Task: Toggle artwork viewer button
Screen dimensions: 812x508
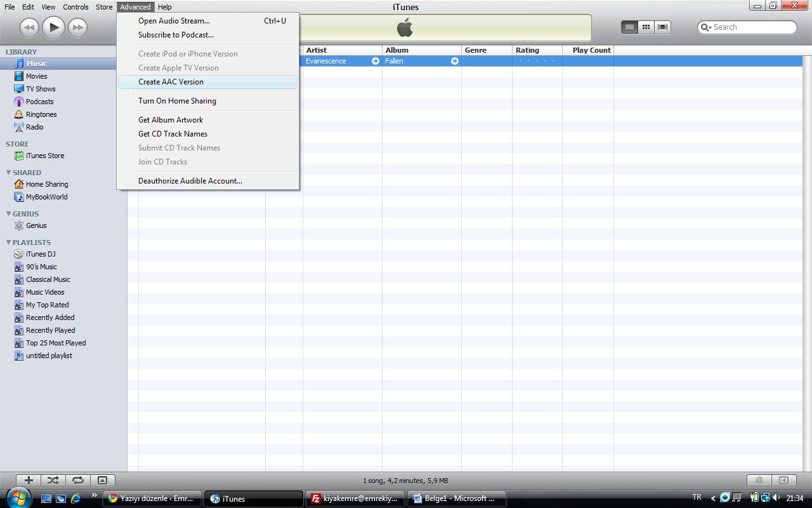Action: coord(102,481)
